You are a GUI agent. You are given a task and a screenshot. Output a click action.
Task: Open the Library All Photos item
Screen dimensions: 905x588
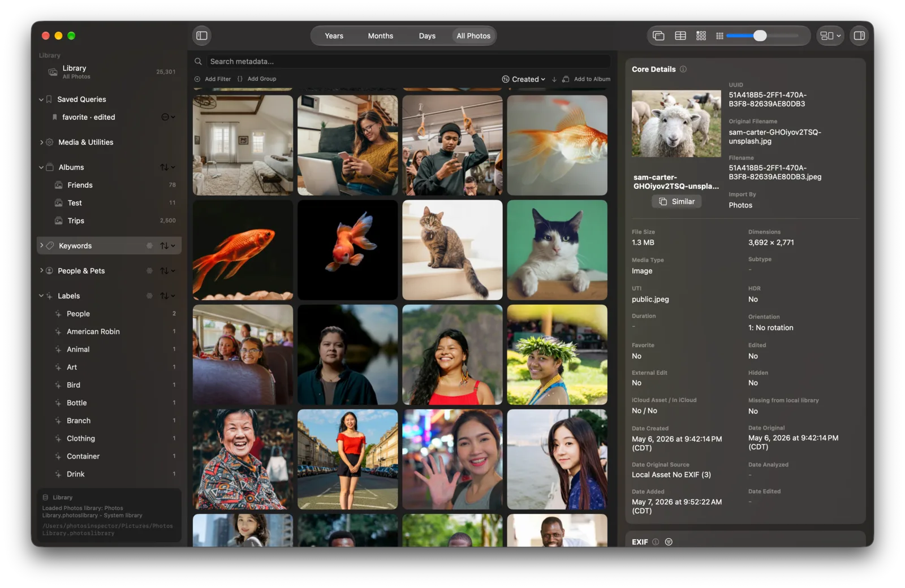pos(109,72)
